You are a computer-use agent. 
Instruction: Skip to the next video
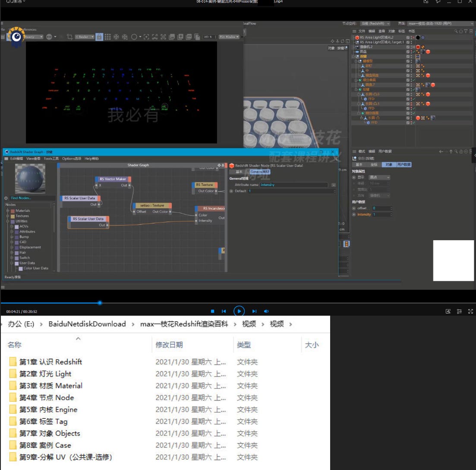point(254,311)
